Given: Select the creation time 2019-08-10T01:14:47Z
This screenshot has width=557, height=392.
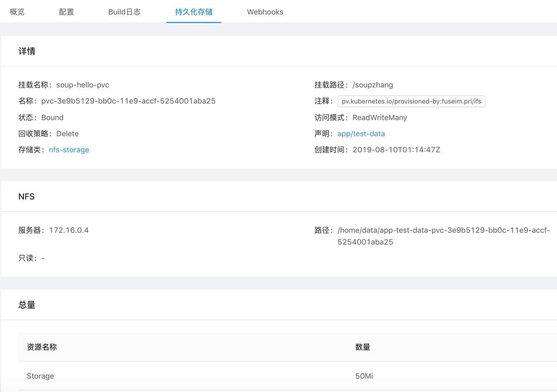Looking at the screenshot, I should (x=396, y=150).
